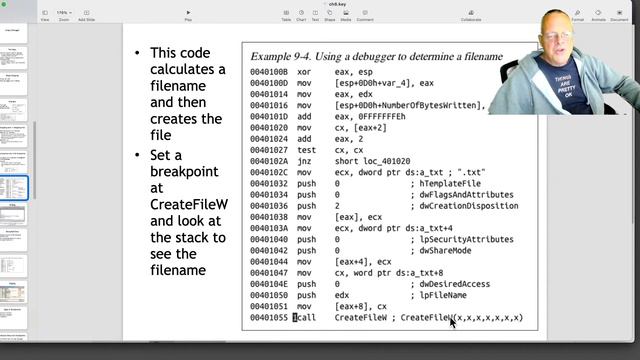Open the Media insert menu
Image resolution: width=640 pixels, height=360 pixels.
(346, 16)
